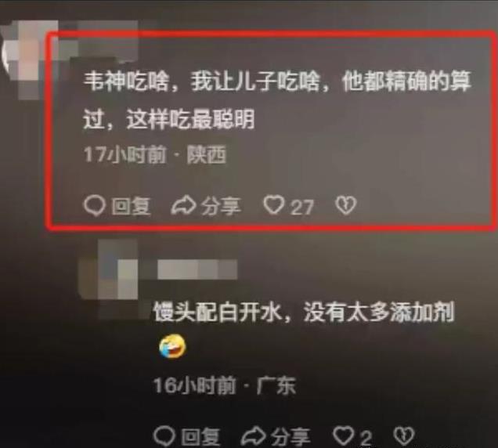Screen dimensions: 498x448
Task: Dislike the first comment with broken heart
Action: [x=346, y=205]
